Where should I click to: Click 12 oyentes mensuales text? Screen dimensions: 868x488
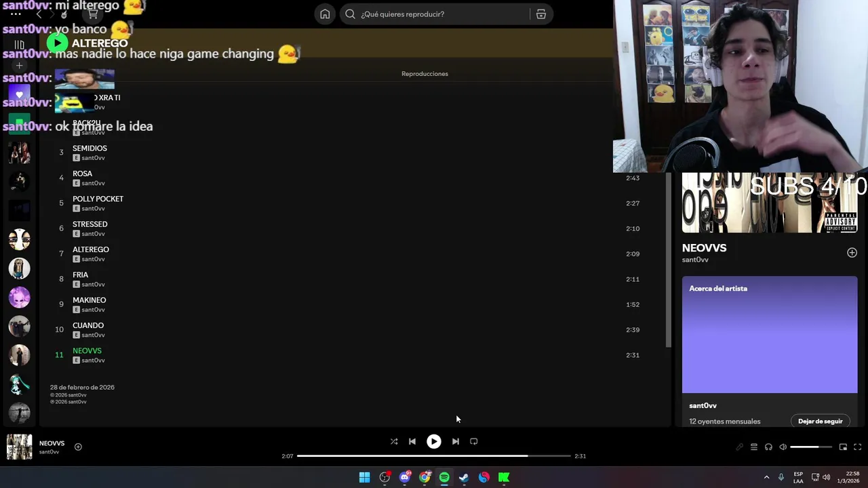point(724,422)
